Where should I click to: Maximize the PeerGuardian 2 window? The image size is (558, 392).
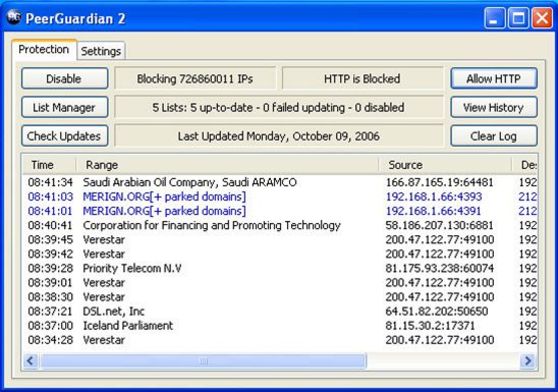(518, 18)
